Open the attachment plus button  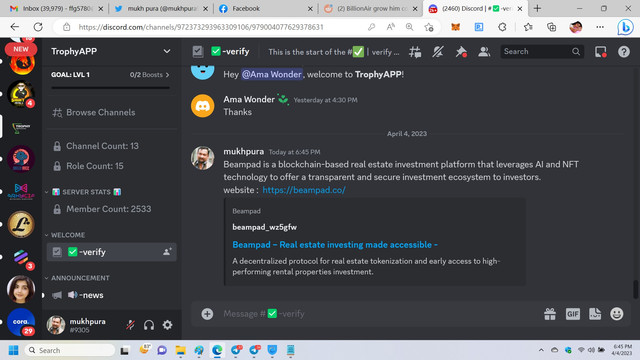click(x=207, y=314)
